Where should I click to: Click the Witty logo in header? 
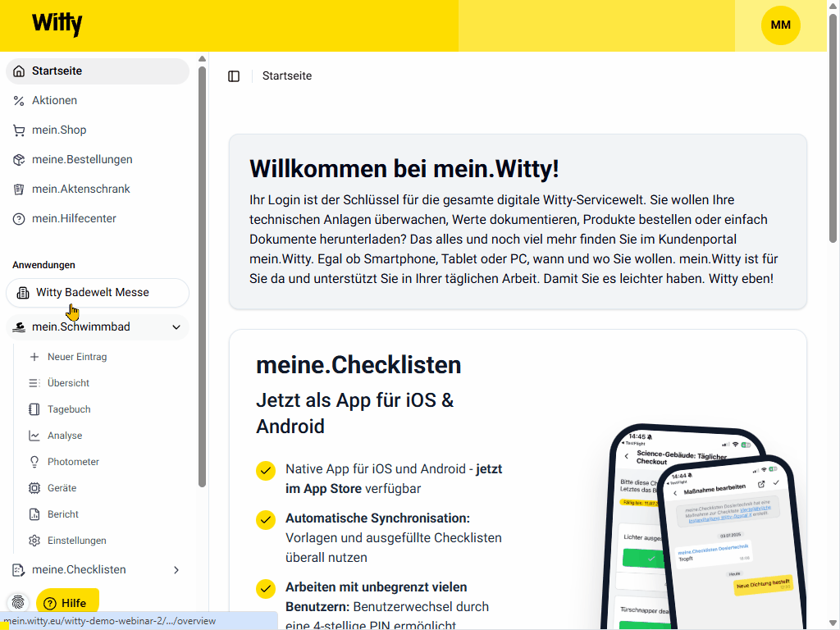pos(57,24)
